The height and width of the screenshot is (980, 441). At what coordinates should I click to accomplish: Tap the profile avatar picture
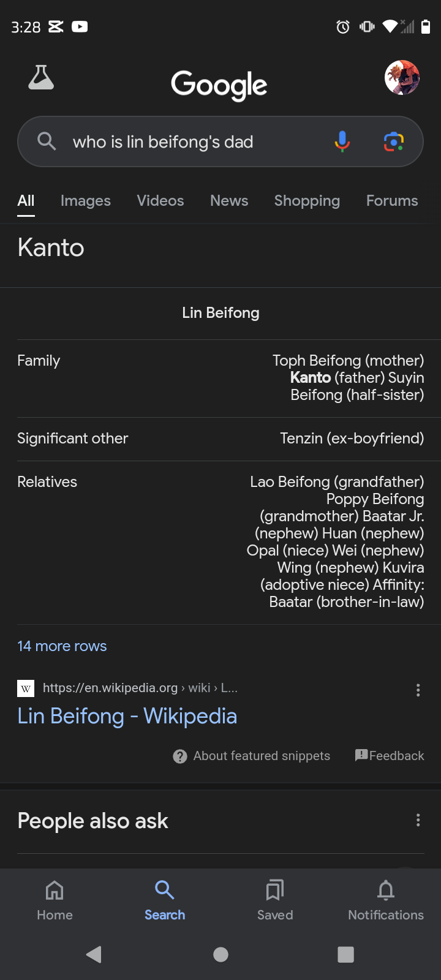pos(402,78)
